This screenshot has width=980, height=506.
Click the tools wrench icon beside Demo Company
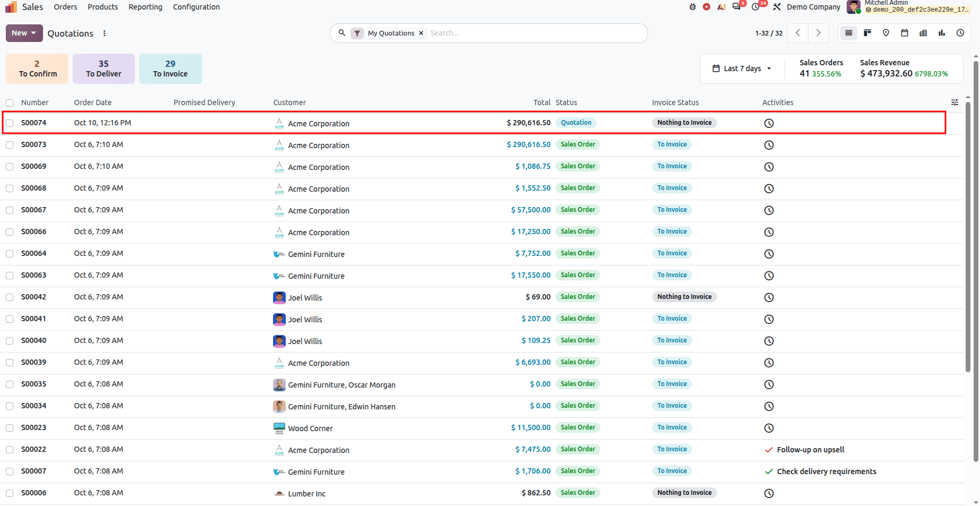777,7
